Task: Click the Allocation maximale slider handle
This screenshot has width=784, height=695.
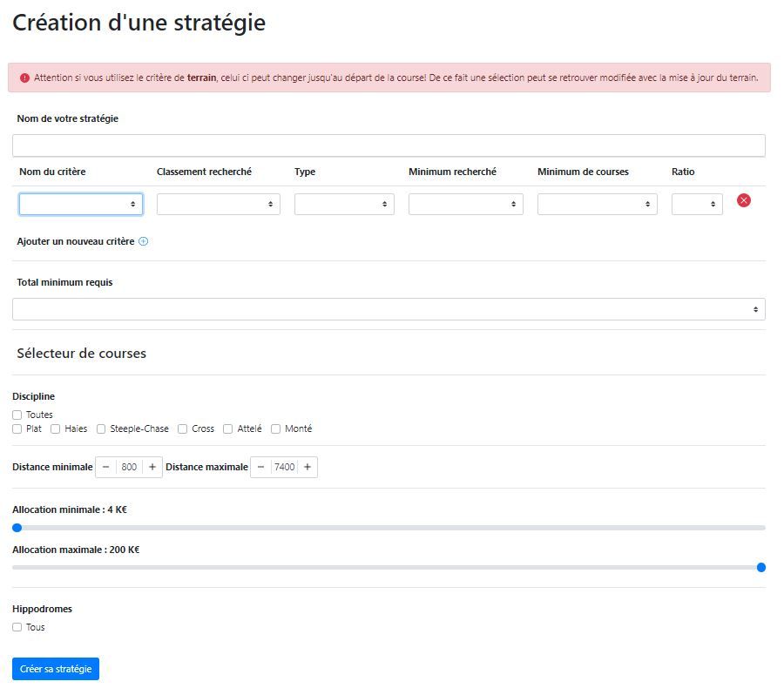Action: (x=761, y=567)
